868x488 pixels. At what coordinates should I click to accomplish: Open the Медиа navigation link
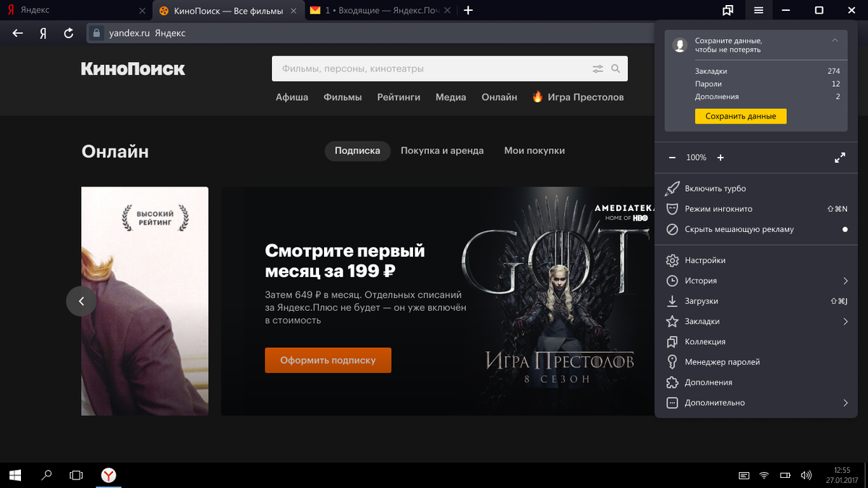click(x=451, y=97)
